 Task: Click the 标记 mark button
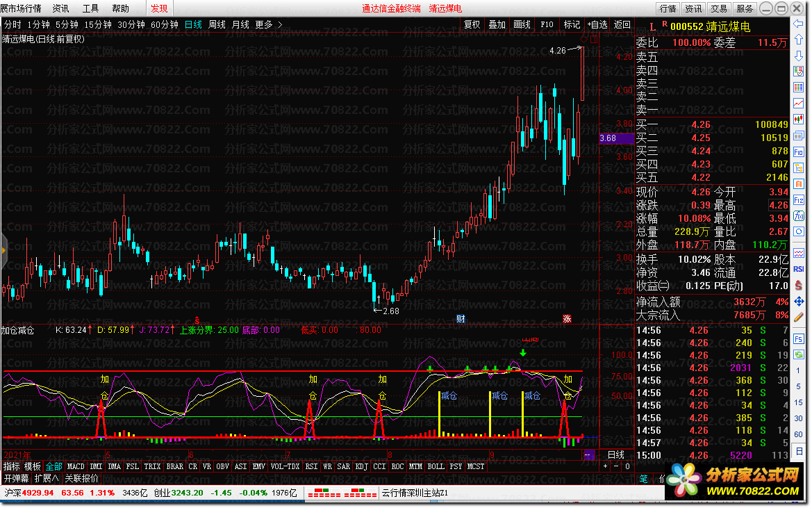[572, 24]
